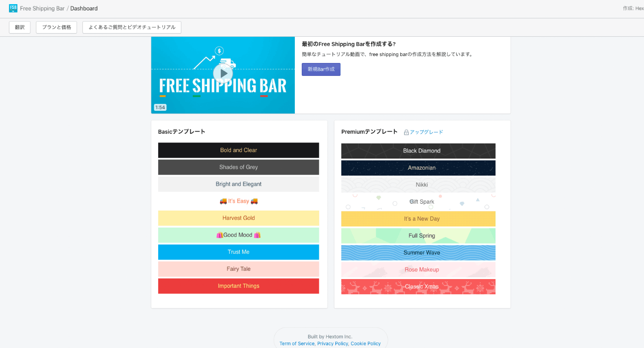The height and width of the screenshot is (348, 644).
Task: Click the lock icon beside アップグレード
Action: tap(406, 132)
